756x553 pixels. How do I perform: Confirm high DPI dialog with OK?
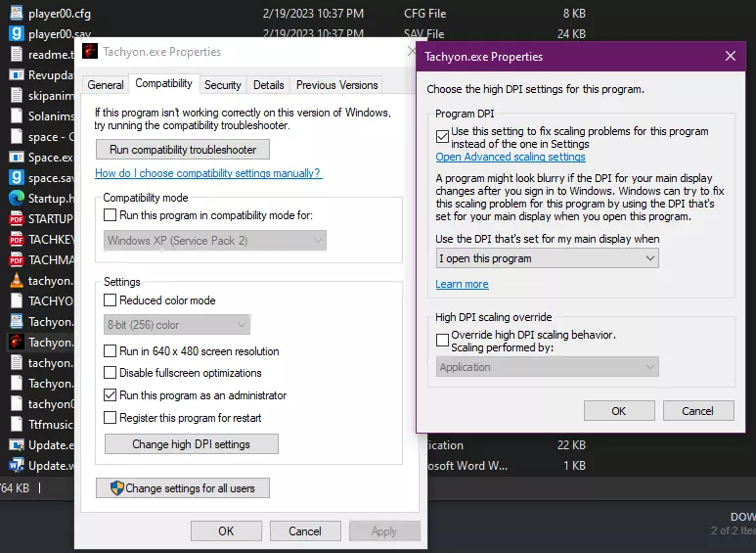619,411
